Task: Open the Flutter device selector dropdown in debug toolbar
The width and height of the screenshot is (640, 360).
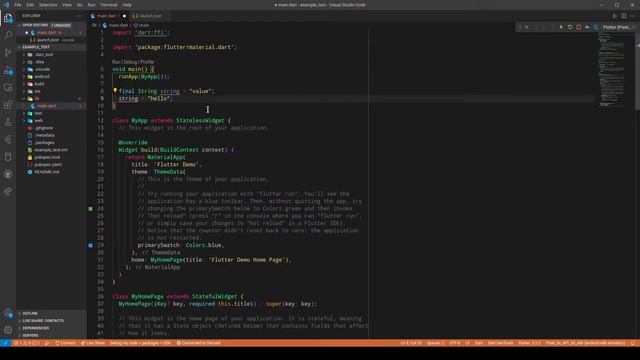Action: coord(619,27)
